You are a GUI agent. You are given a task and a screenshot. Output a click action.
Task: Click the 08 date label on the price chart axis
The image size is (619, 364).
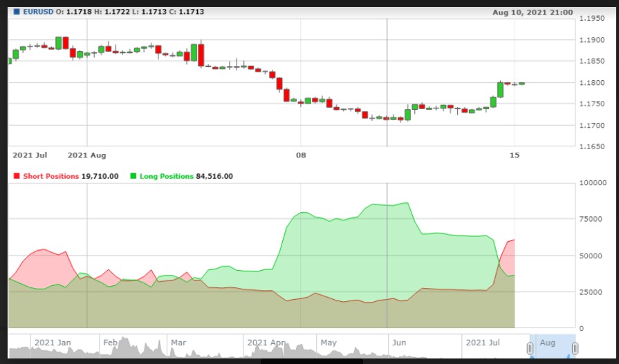click(300, 155)
